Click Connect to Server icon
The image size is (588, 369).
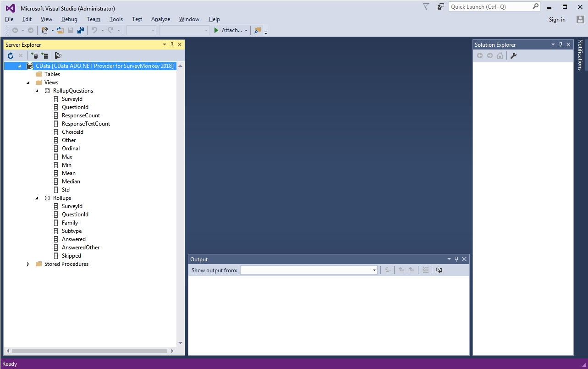(x=44, y=55)
